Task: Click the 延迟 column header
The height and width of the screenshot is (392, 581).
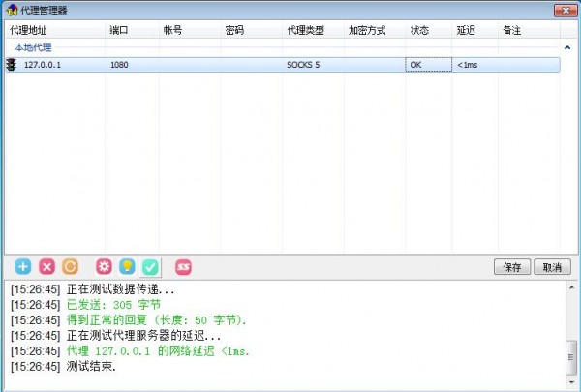Action: pyautogui.click(x=475, y=30)
